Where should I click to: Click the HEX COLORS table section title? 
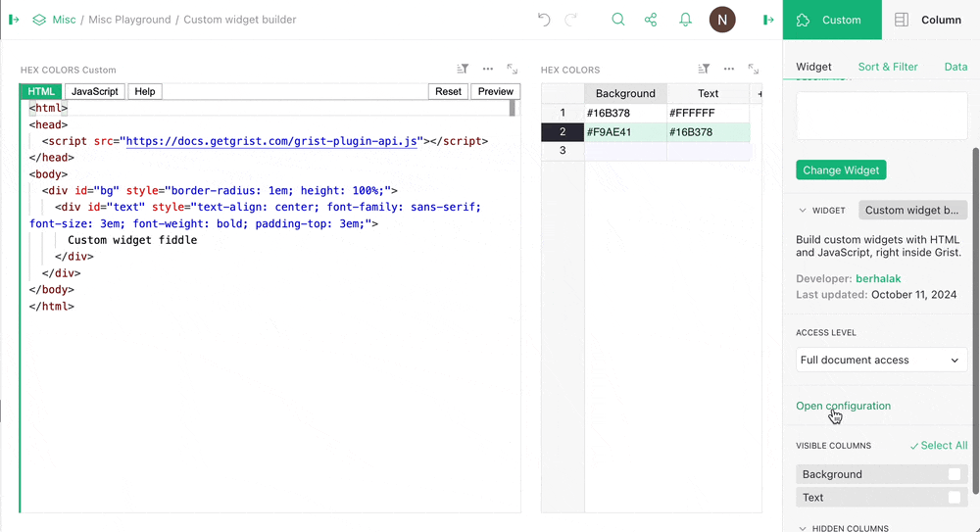point(570,70)
